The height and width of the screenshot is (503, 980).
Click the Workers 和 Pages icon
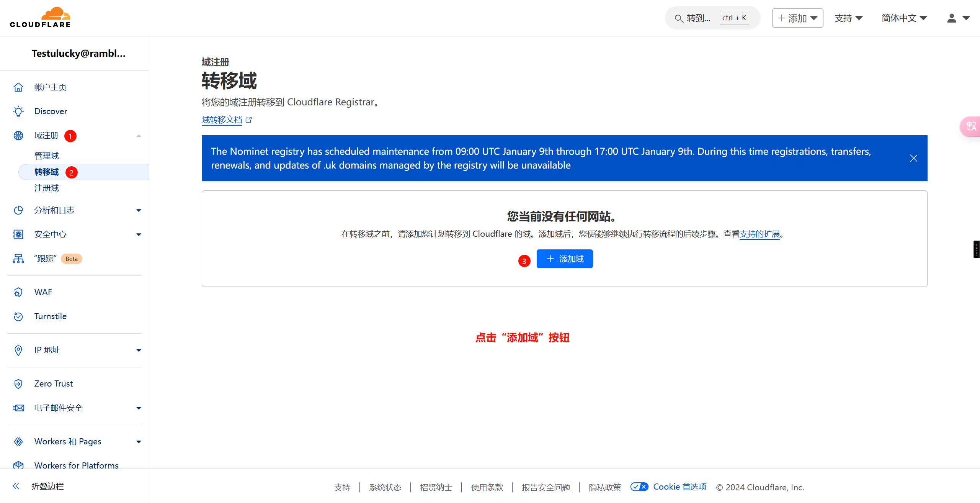pyautogui.click(x=18, y=442)
